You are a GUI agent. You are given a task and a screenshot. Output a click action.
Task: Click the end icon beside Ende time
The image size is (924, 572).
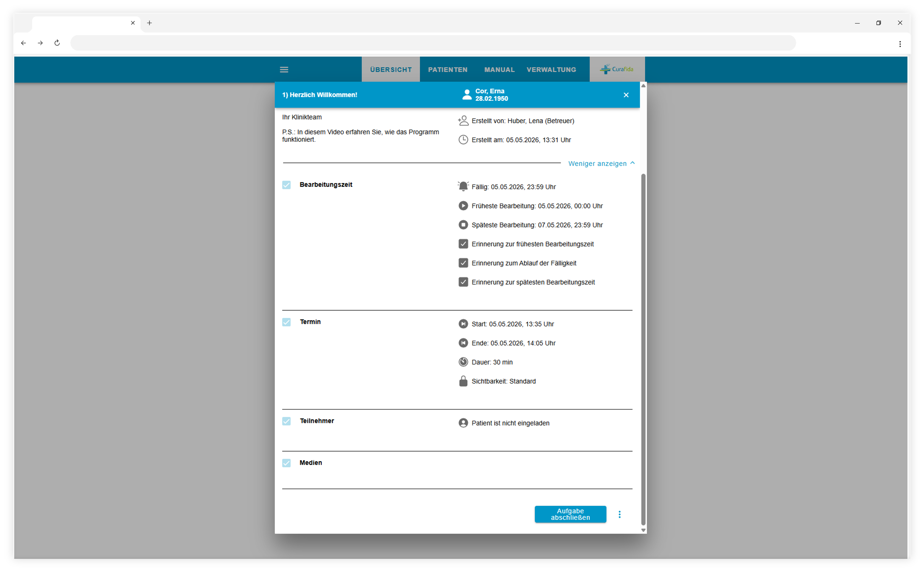tap(463, 343)
